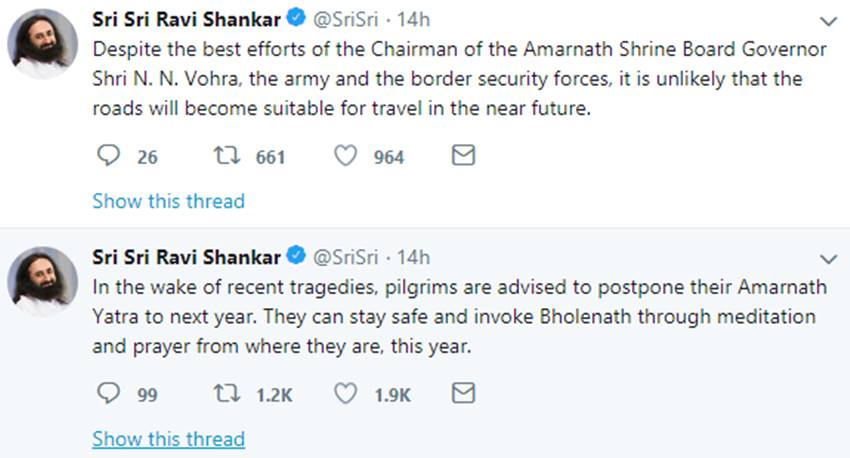Screen dimensions: 850x458
Task: Open the 14h timestamp of second tweet
Action: (413, 257)
